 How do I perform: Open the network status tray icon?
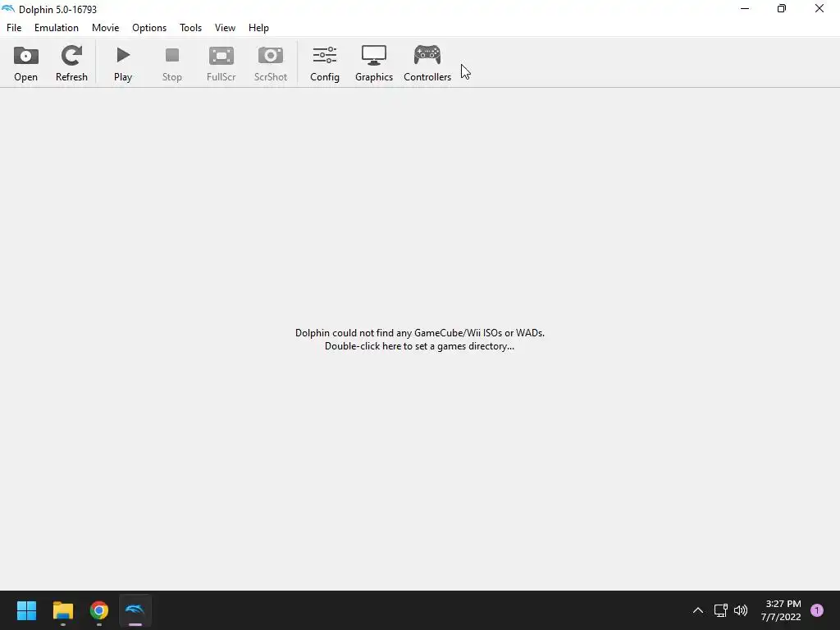point(720,610)
